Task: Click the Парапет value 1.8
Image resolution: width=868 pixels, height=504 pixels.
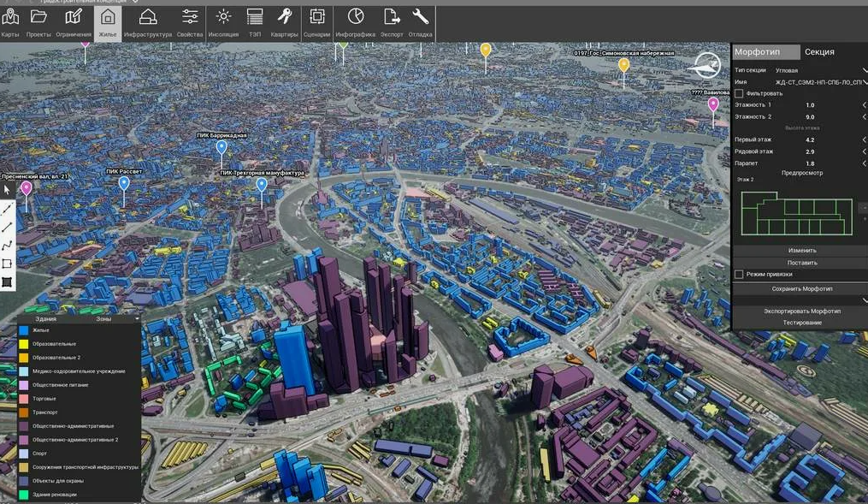Action: (810, 163)
